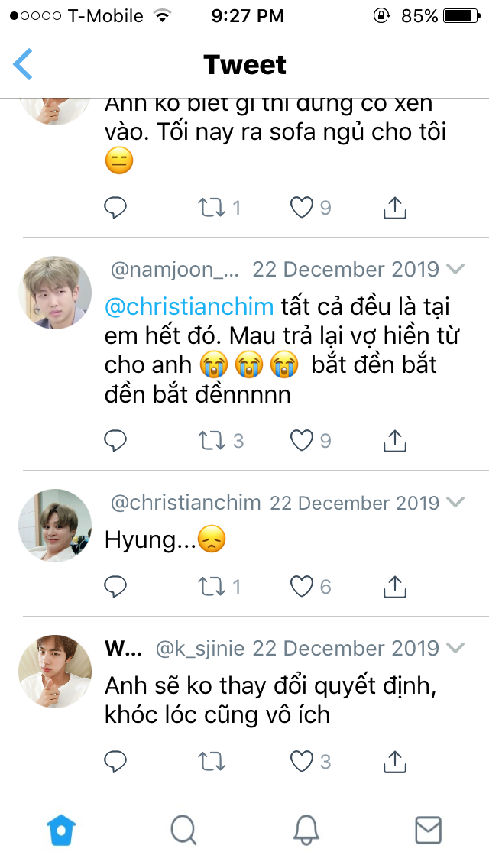The image size is (489, 868).
Task: Share the @k_sjinie tweet
Action: coord(394,760)
